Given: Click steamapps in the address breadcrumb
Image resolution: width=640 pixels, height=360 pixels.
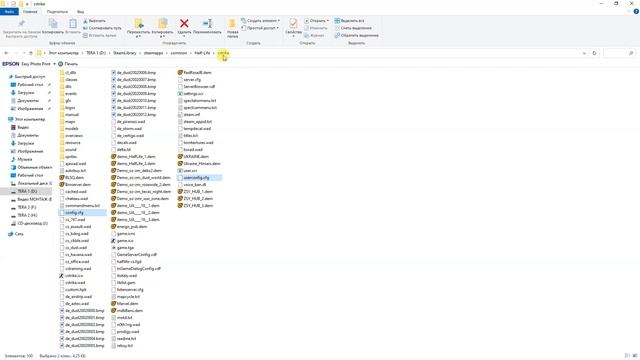Looking at the screenshot, I should click(153, 53).
